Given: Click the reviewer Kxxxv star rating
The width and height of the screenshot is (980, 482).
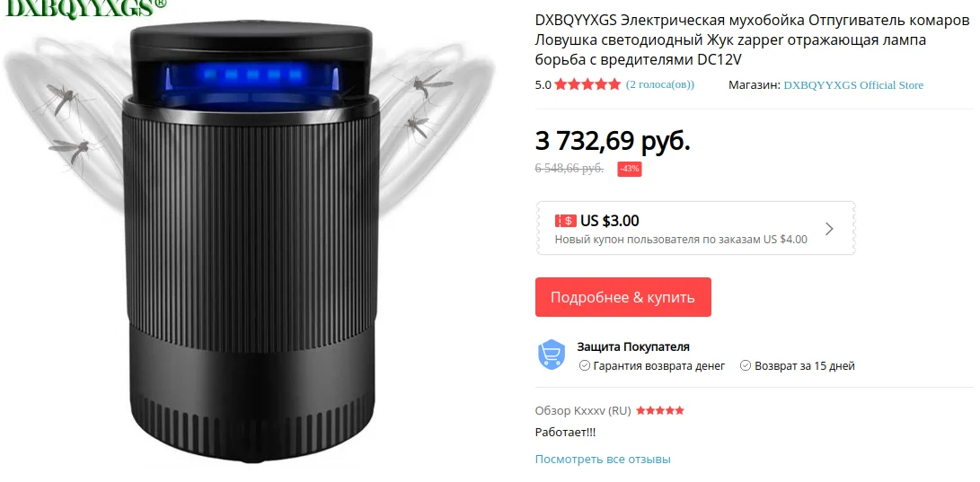Looking at the screenshot, I should (660, 411).
